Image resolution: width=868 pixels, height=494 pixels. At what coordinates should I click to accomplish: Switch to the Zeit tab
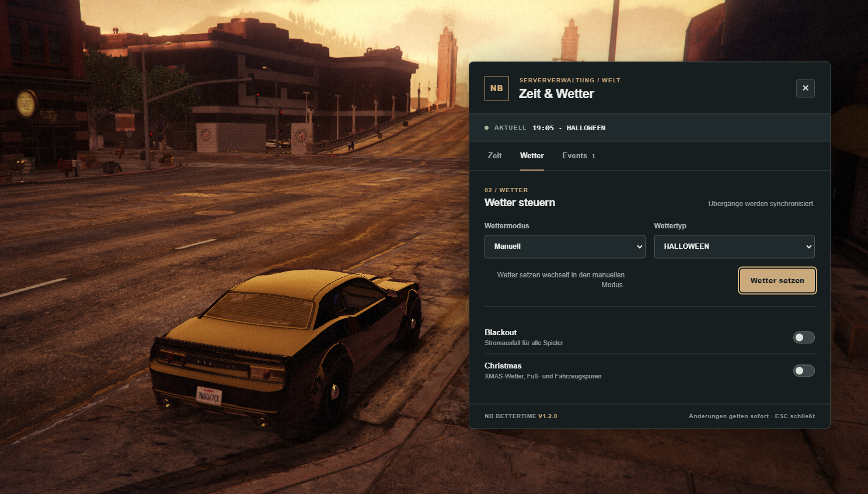pyautogui.click(x=494, y=156)
